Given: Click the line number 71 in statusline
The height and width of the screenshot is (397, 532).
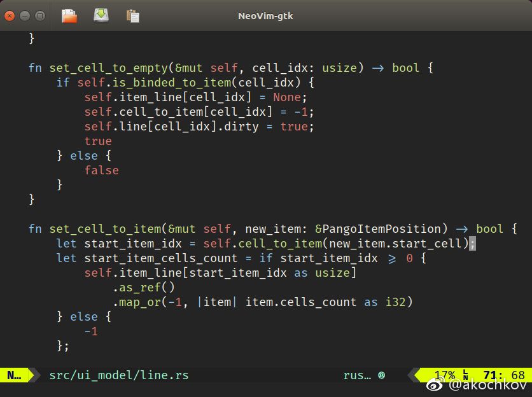Looking at the screenshot, I should (490, 375).
